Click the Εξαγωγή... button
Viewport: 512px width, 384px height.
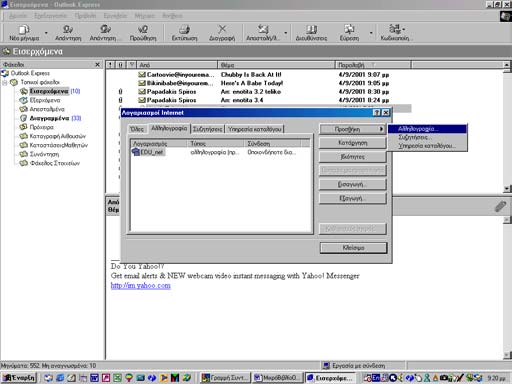(x=353, y=198)
